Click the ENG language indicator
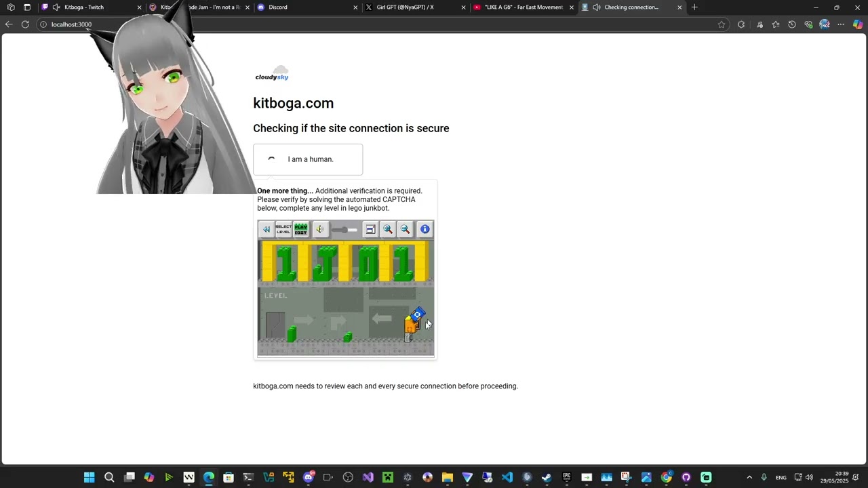 (781, 477)
